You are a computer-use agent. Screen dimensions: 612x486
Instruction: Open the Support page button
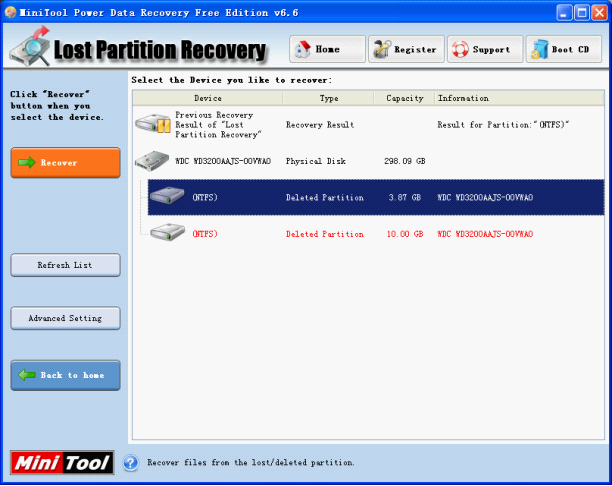click(485, 49)
